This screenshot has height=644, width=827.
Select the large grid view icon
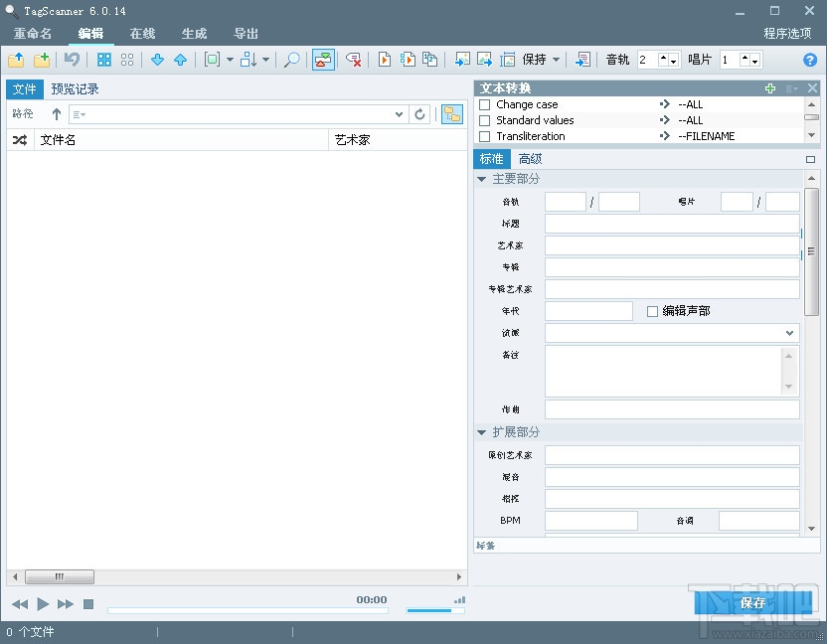pos(104,60)
